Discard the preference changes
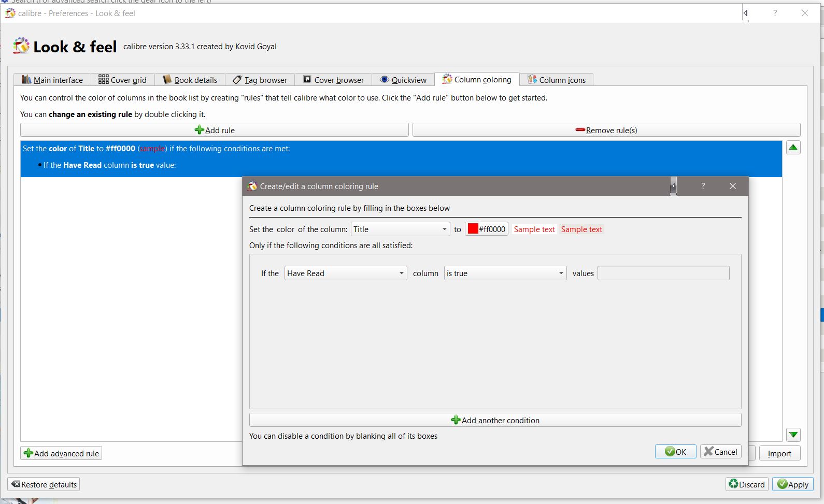Image resolution: width=824 pixels, height=504 pixels. (747, 484)
